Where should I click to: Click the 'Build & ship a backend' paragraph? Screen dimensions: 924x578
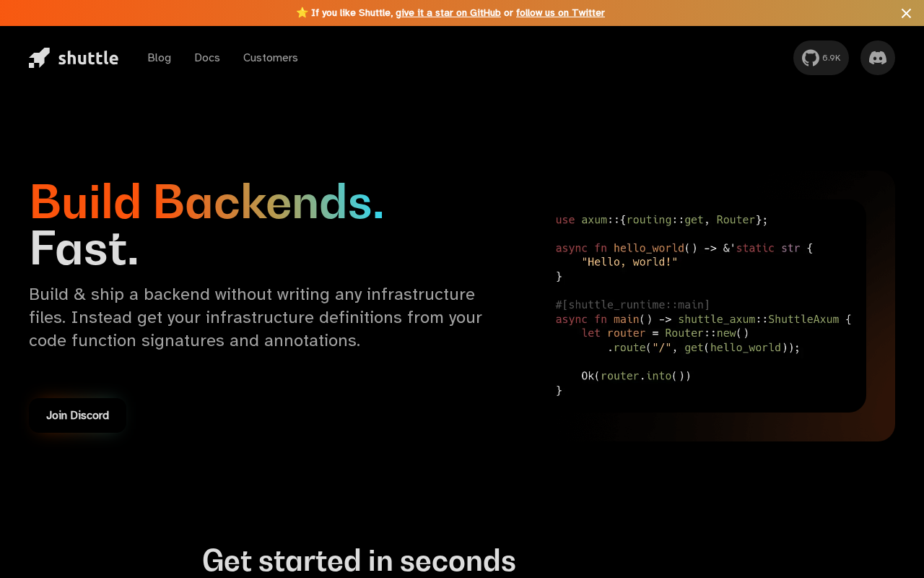click(256, 317)
